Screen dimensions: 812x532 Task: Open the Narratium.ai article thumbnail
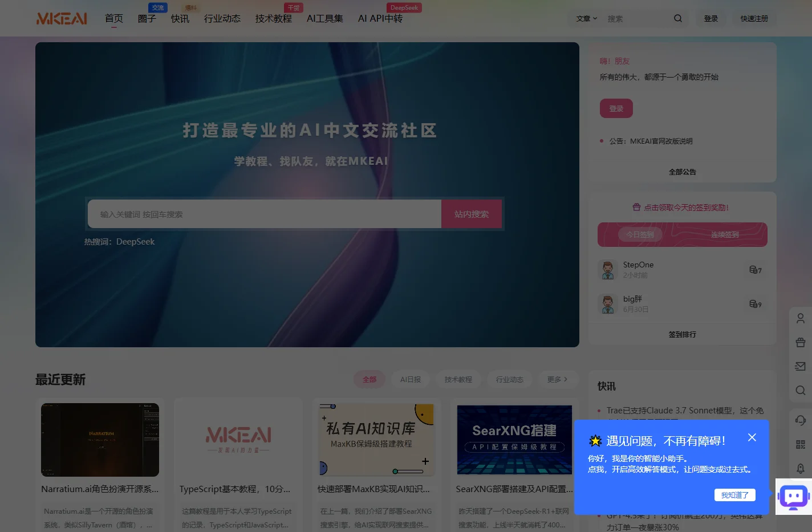[x=100, y=440]
